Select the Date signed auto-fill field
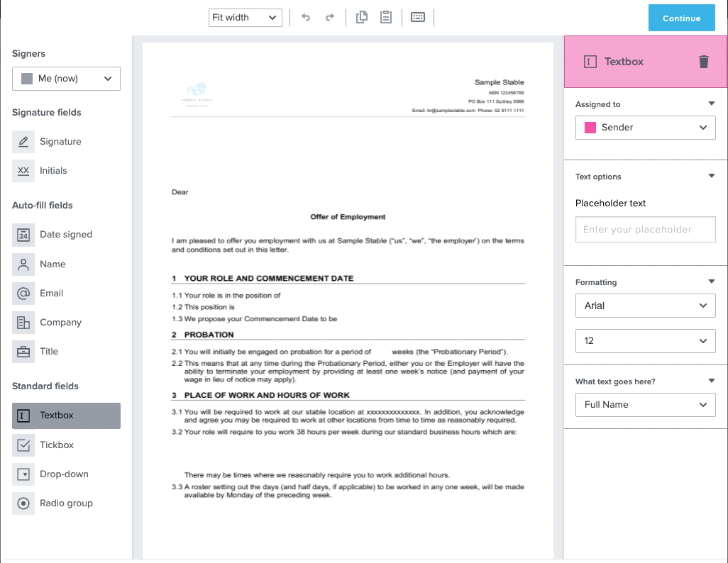 pyautogui.click(x=65, y=235)
